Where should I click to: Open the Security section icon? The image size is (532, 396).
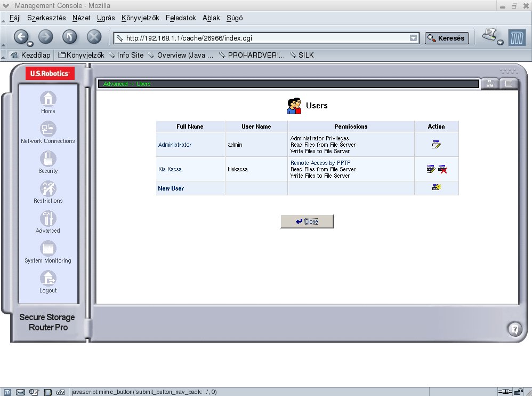(48, 159)
